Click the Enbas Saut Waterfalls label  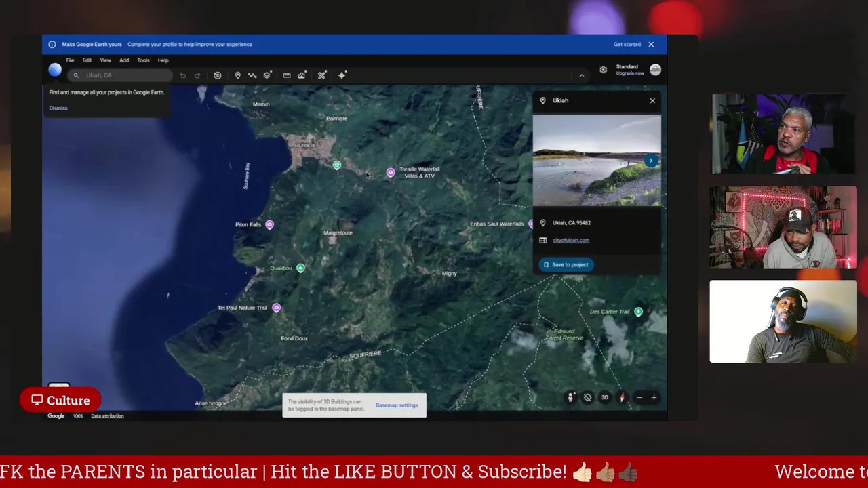pyautogui.click(x=496, y=224)
